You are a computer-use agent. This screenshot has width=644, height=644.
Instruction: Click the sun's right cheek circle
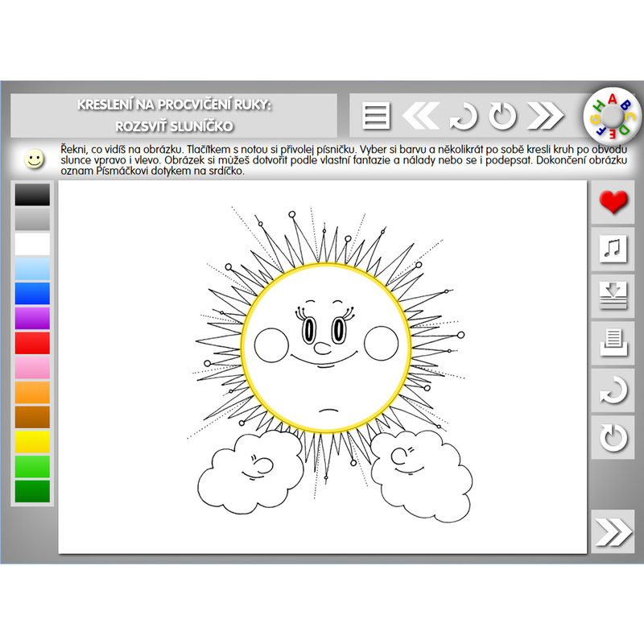[x=381, y=344]
